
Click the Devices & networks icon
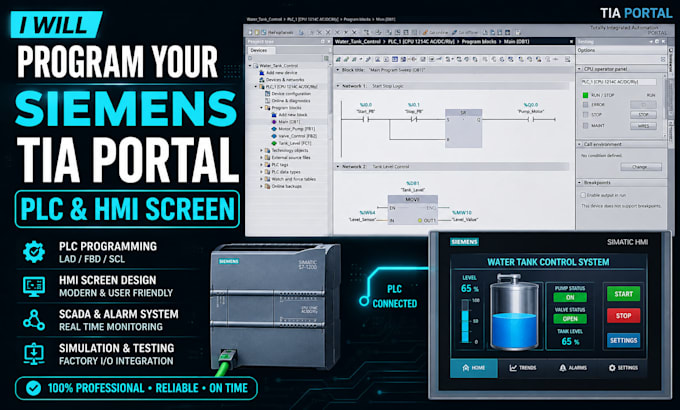tap(262, 79)
